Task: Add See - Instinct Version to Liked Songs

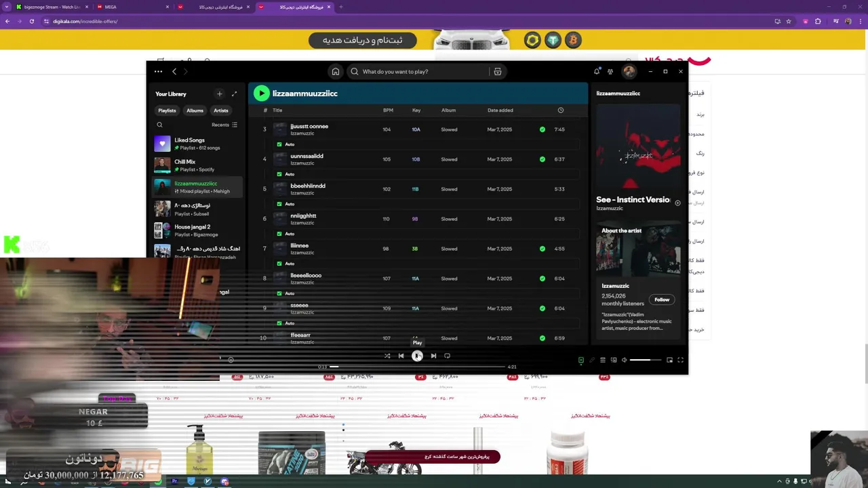Action: (677, 203)
